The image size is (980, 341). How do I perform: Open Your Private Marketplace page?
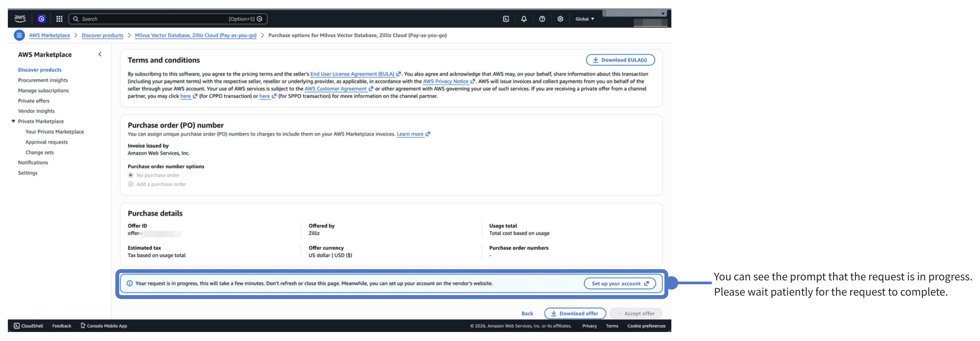[x=54, y=132]
